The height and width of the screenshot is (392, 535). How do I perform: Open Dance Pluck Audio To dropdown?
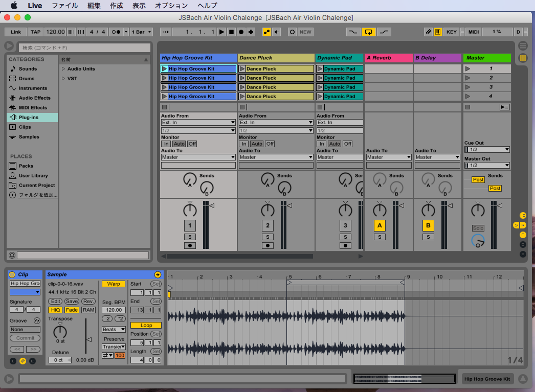[276, 157]
